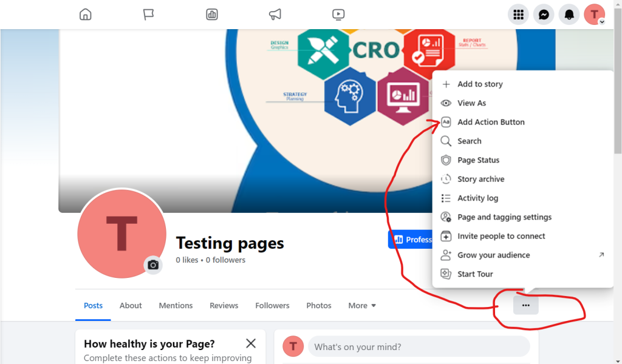Viewport: 622px width, 364px height.
Task: Open Pages flag icon in top bar
Action: (x=148, y=15)
